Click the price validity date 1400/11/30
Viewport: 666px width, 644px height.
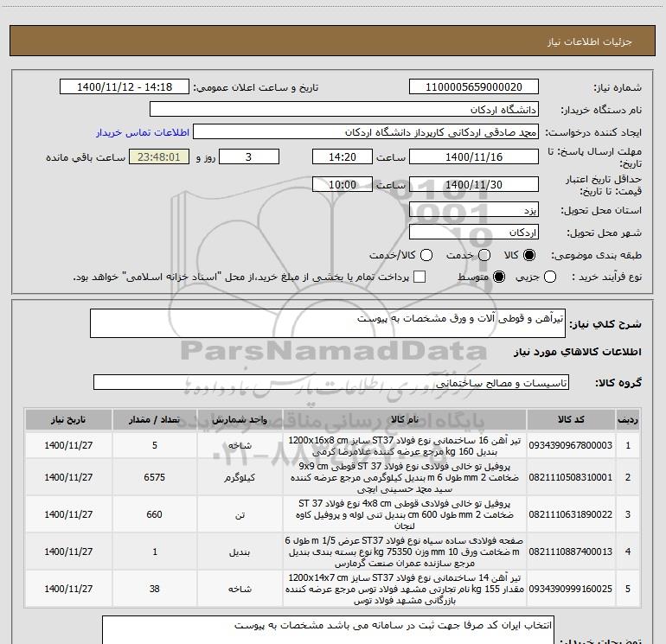click(474, 184)
